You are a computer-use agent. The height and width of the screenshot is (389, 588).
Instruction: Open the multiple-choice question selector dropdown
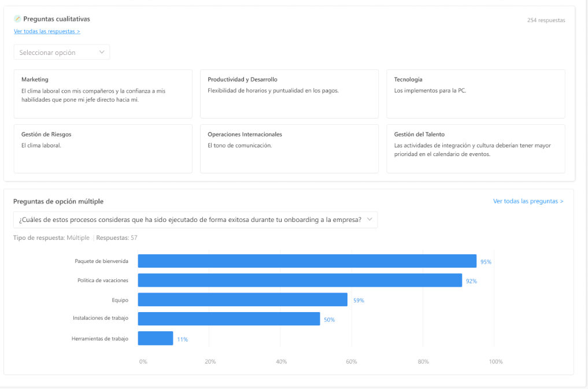tap(195, 220)
